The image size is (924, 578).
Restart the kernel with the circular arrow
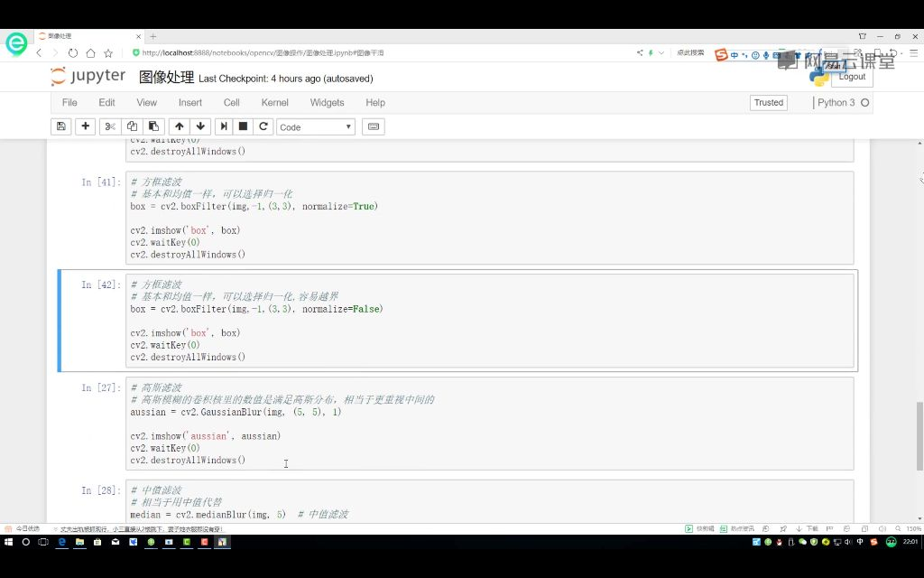pyautogui.click(x=263, y=126)
